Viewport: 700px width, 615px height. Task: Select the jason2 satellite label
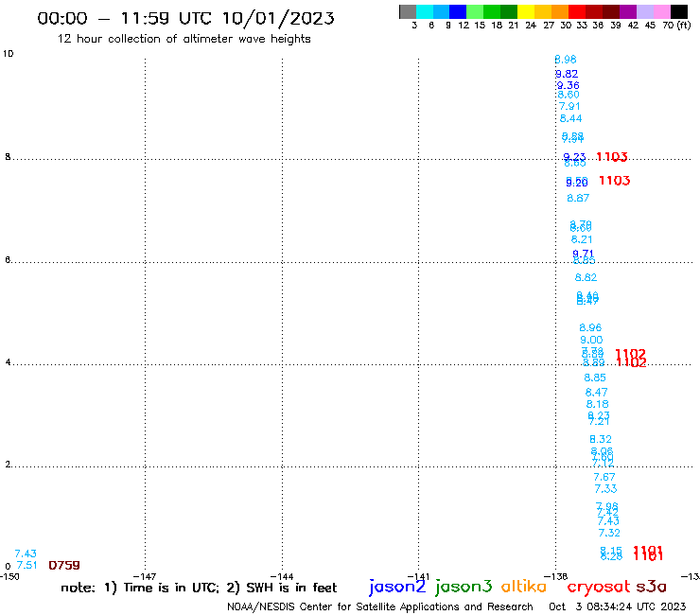(x=397, y=587)
